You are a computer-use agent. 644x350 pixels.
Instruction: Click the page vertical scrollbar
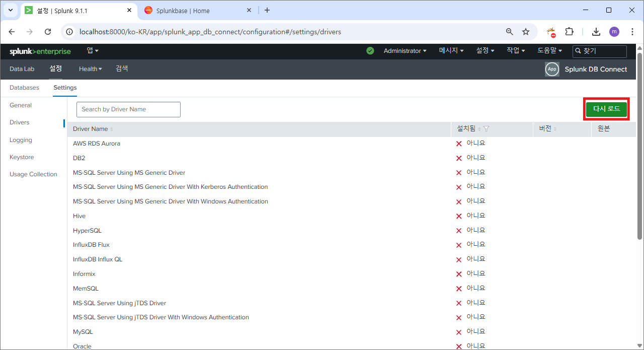click(x=639, y=146)
